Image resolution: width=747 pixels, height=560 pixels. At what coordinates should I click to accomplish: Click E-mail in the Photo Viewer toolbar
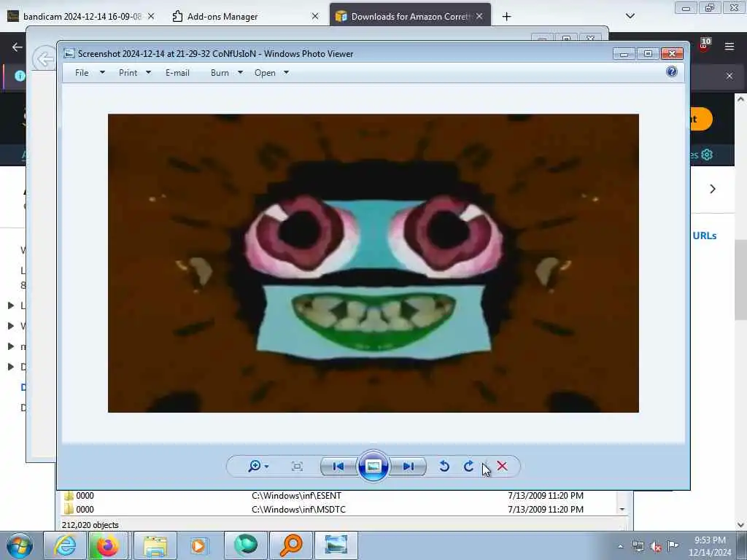pos(177,73)
